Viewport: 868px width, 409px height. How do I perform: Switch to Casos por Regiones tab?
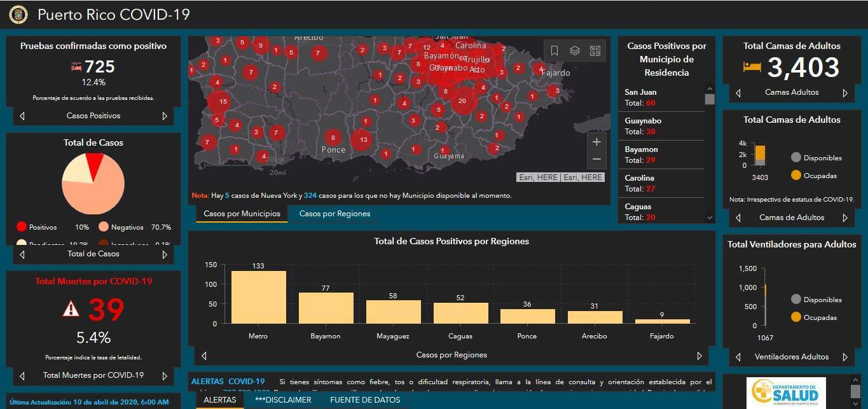334,214
